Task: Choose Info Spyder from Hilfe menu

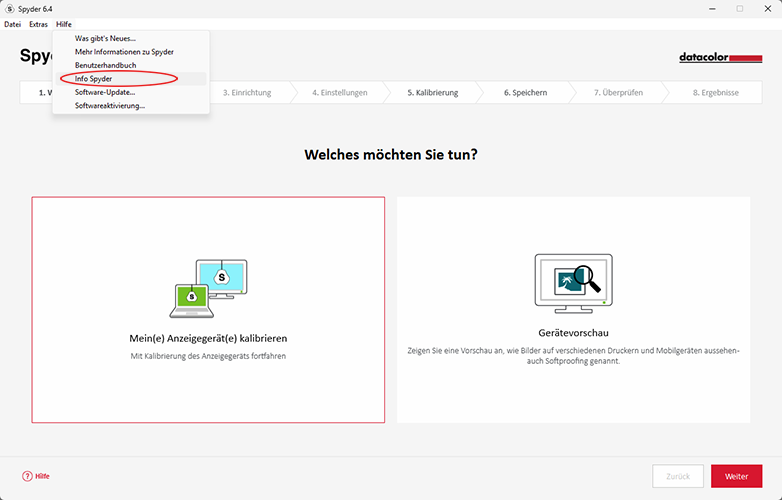Action: (x=94, y=78)
